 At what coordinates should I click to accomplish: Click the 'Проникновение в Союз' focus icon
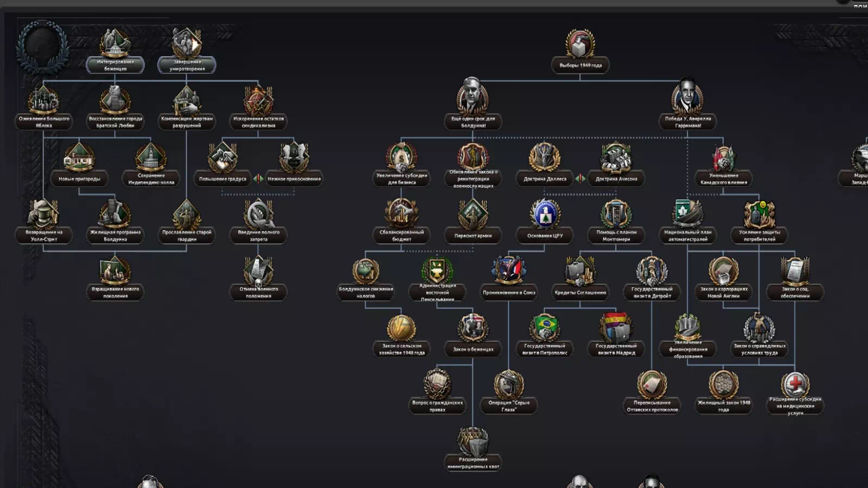click(x=508, y=271)
